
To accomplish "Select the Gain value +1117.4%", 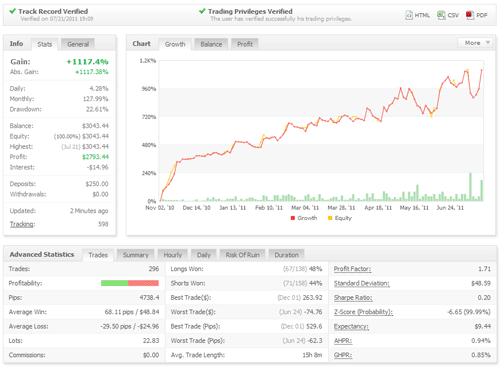I will [88, 62].
